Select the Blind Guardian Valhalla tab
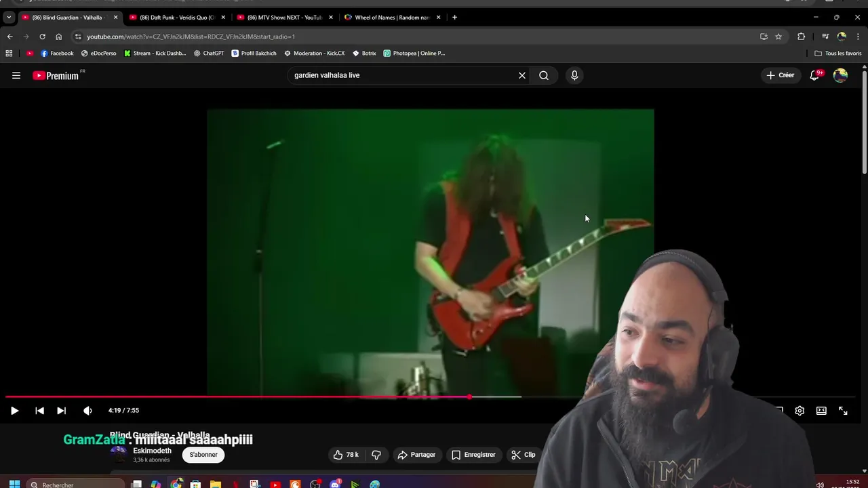 (x=68, y=17)
